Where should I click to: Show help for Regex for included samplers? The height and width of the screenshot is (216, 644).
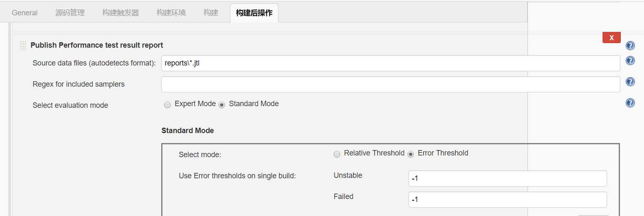[x=630, y=82]
